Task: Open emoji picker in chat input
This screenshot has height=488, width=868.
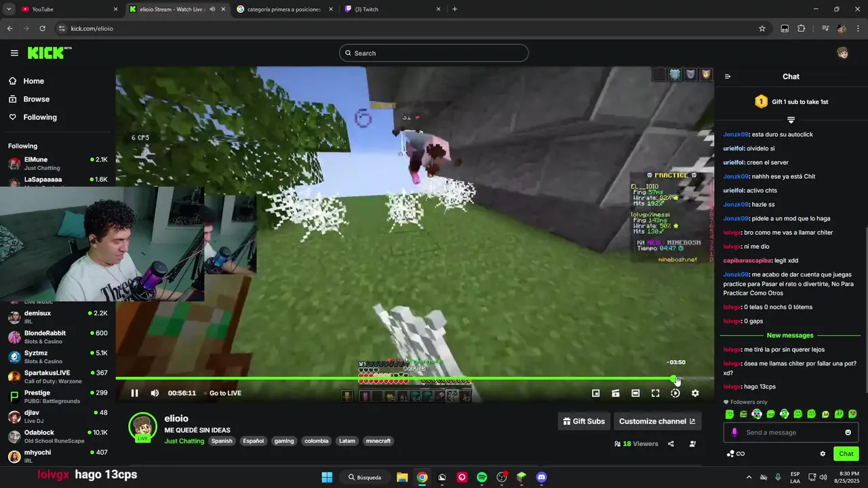Action: (x=848, y=432)
